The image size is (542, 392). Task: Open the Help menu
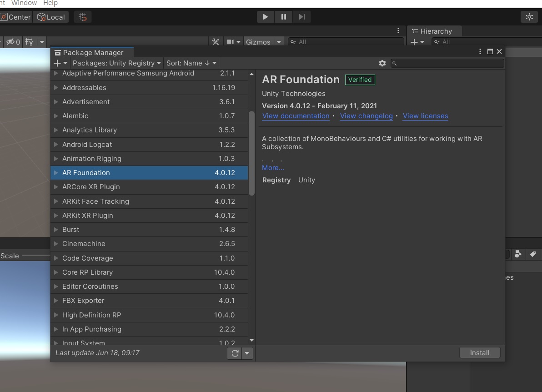(50, 3)
